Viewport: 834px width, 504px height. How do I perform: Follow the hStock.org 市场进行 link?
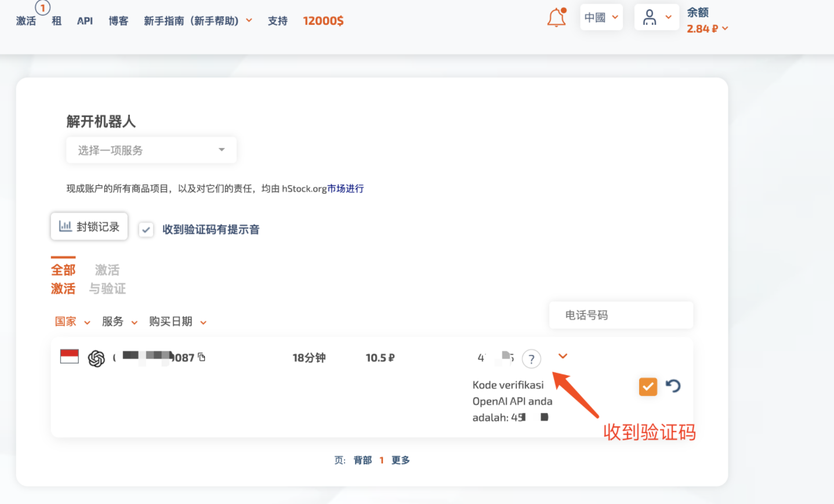(x=346, y=188)
